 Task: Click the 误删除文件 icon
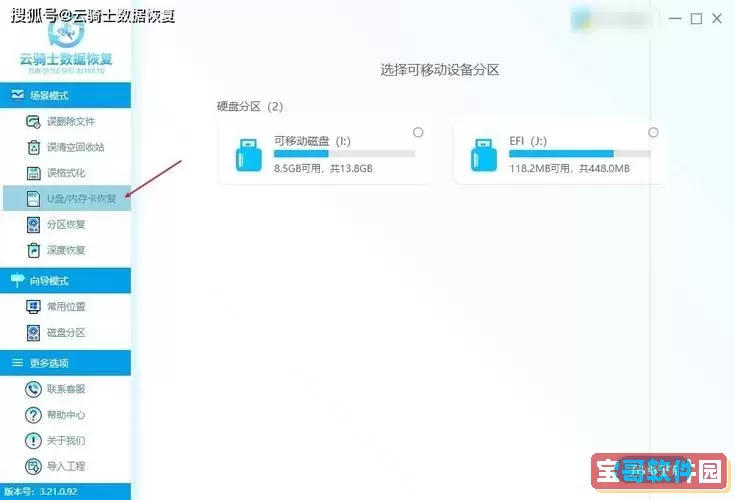coord(33,122)
